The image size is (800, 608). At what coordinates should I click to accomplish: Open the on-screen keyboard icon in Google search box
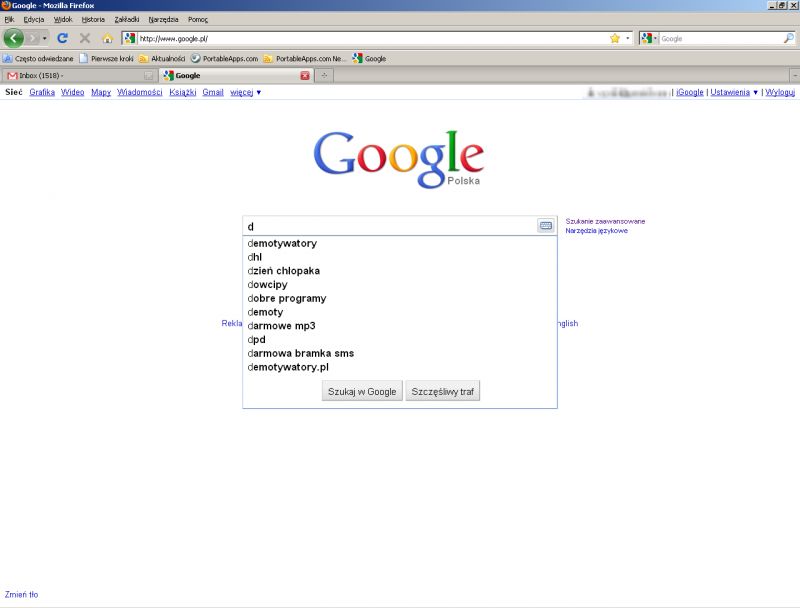pyautogui.click(x=545, y=225)
